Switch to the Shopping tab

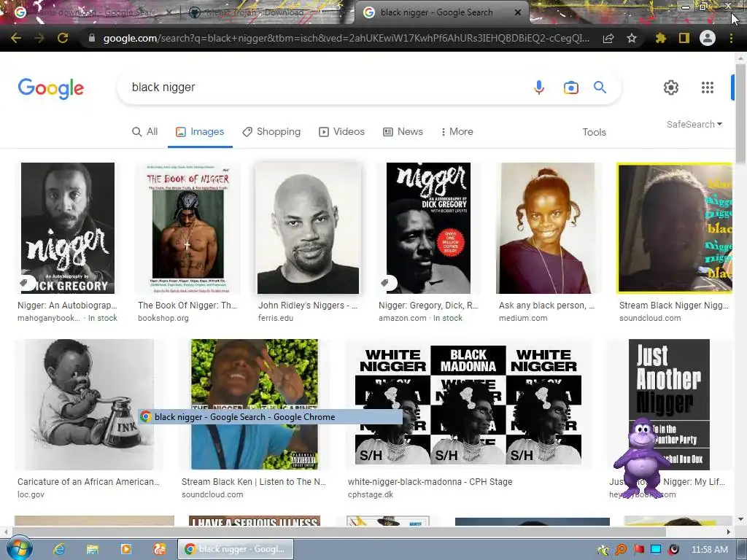click(271, 131)
